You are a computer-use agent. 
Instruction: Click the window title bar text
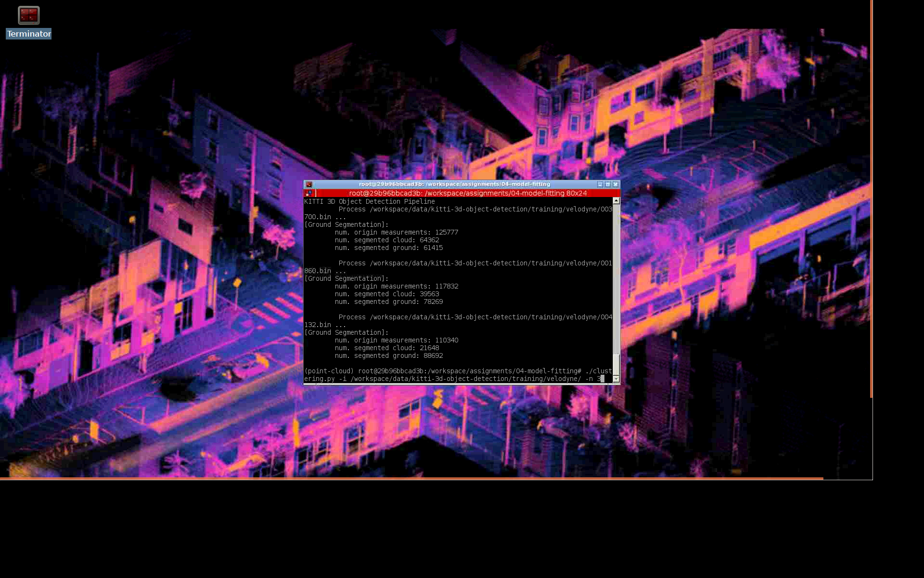454,184
